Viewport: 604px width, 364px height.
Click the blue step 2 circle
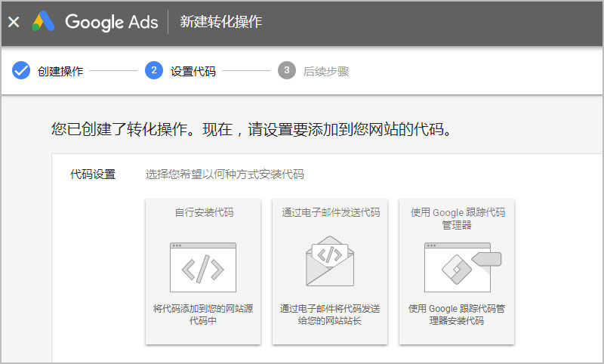tap(154, 71)
